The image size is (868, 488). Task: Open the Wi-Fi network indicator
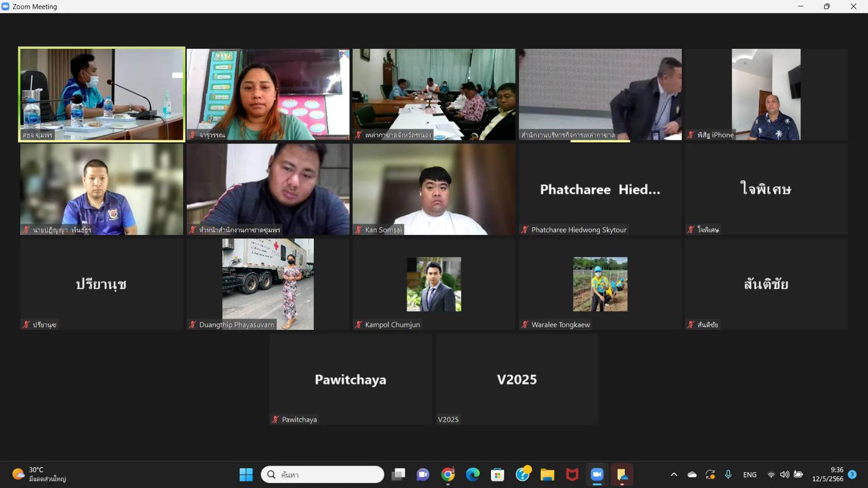tap(771, 474)
